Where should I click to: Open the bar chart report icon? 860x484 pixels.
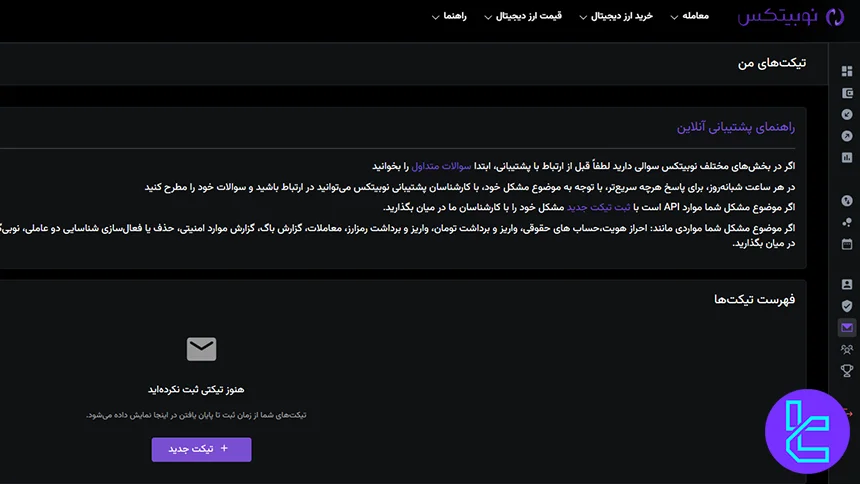click(847, 157)
